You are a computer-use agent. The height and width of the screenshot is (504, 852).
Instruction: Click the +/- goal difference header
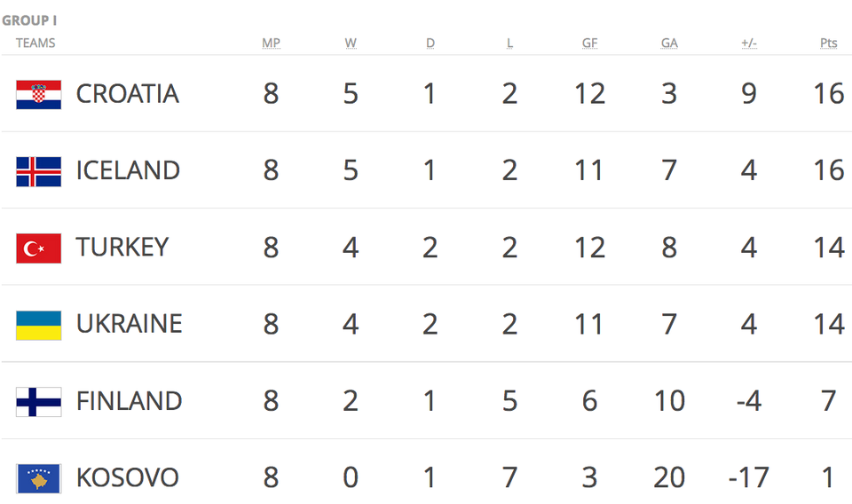pos(749,43)
